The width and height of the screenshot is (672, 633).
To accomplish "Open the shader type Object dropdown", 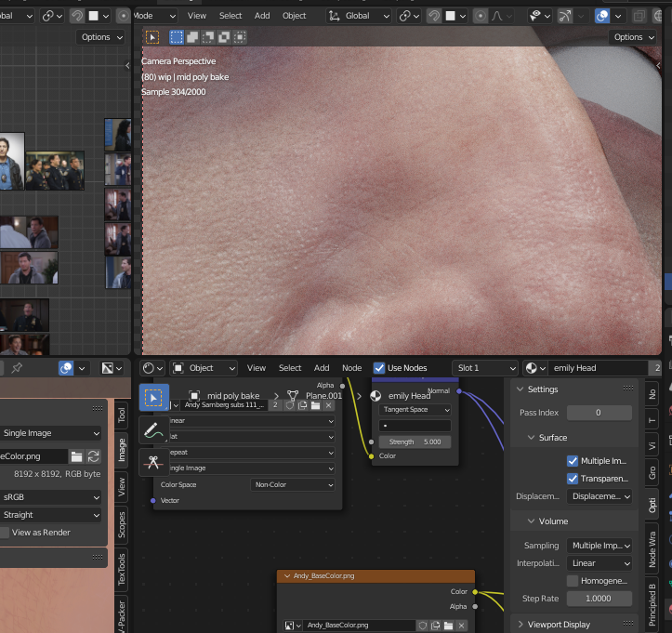I will [x=204, y=368].
